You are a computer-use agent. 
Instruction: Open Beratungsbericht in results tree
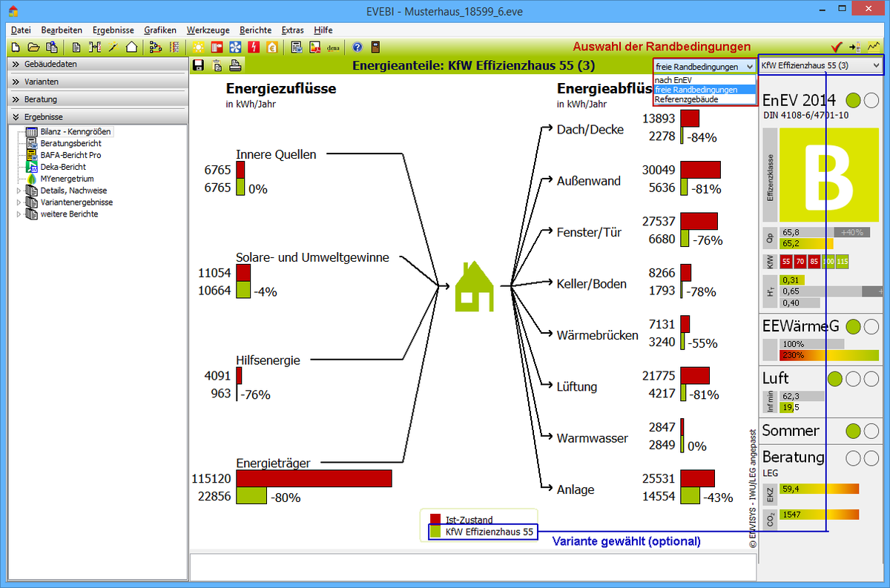[70, 143]
